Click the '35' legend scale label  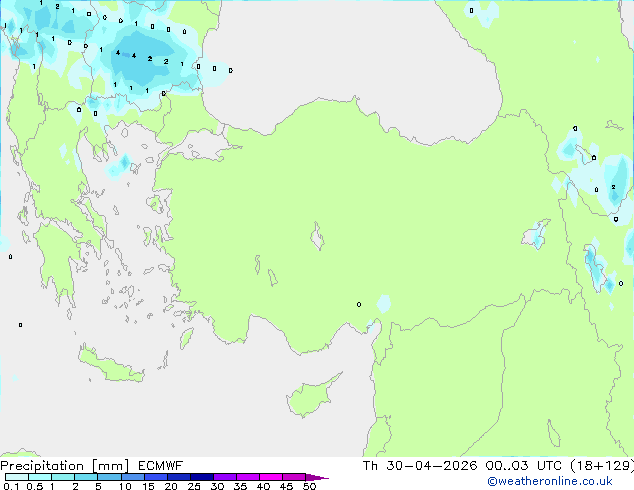(240, 486)
